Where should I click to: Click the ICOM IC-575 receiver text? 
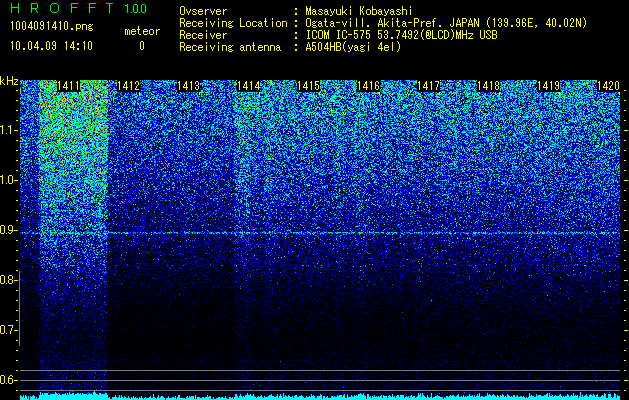401,35
